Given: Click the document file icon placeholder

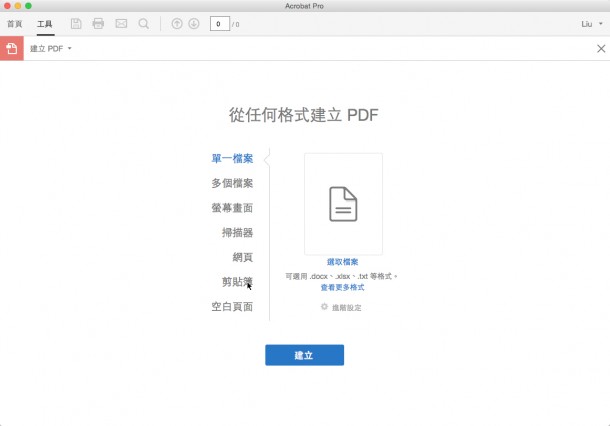Looking at the screenshot, I should (343, 204).
